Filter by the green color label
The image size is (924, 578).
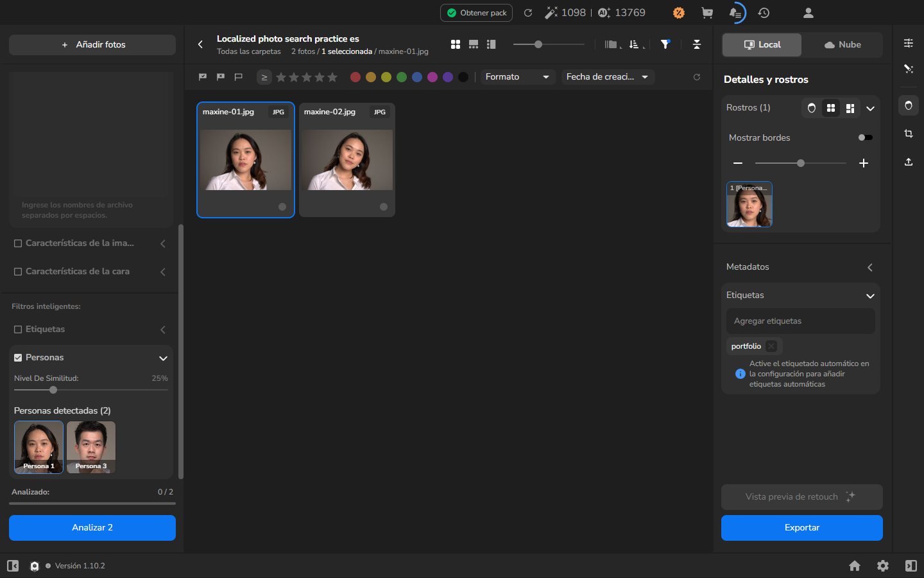coord(402,77)
